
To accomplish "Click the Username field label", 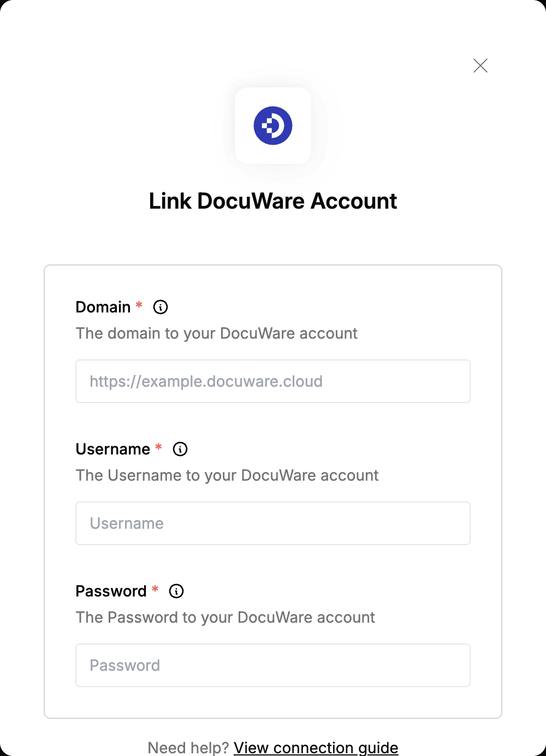I will coord(113,449).
